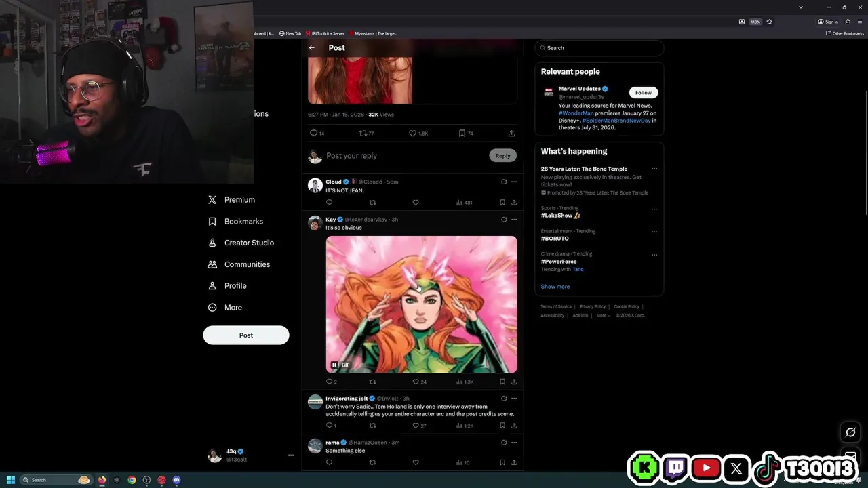Bookmark the main post showing 74

click(x=466, y=134)
